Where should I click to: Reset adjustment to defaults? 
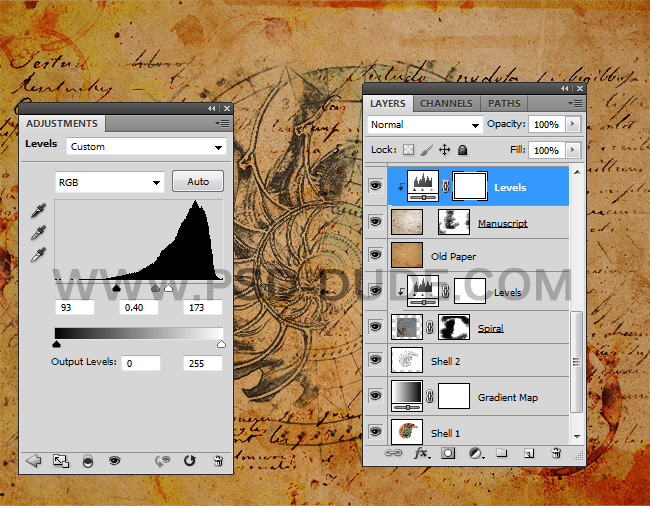(190, 460)
